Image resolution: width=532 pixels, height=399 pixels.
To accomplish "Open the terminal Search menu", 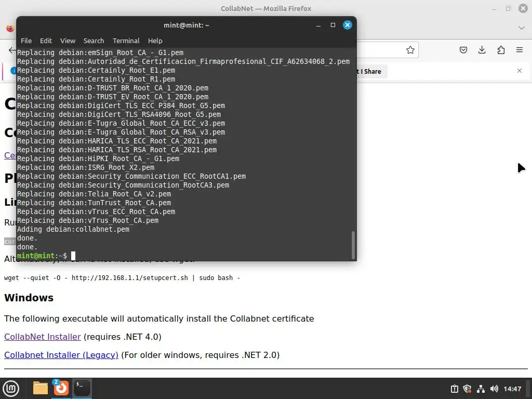I will point(94,41).
